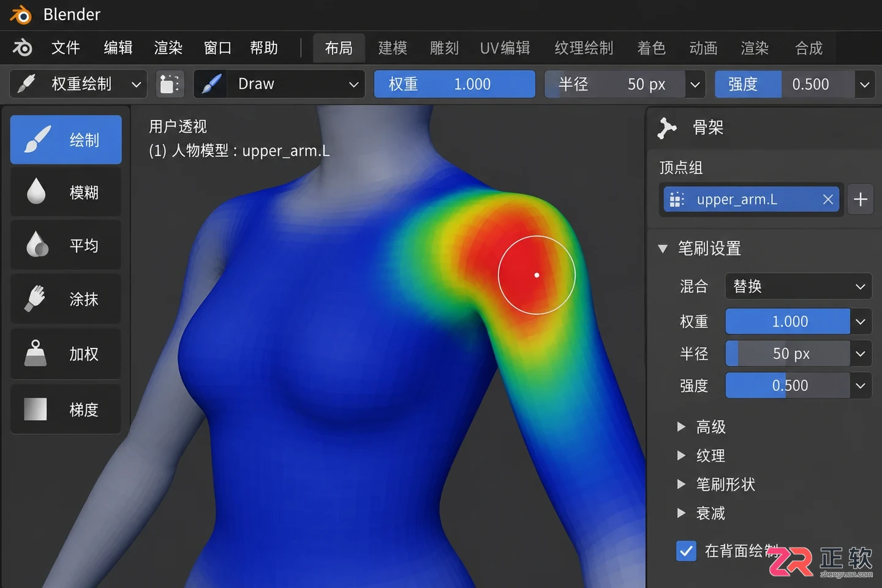Open the 混合 替换 blend mode dropdown
The image size is (882, 588).
click(x=799, y=286)
